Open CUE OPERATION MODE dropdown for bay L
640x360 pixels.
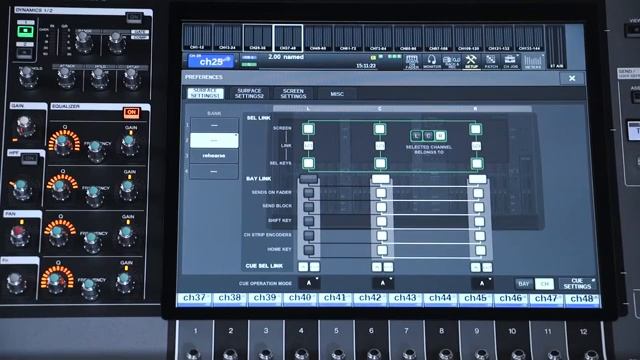tap(309, 282)
